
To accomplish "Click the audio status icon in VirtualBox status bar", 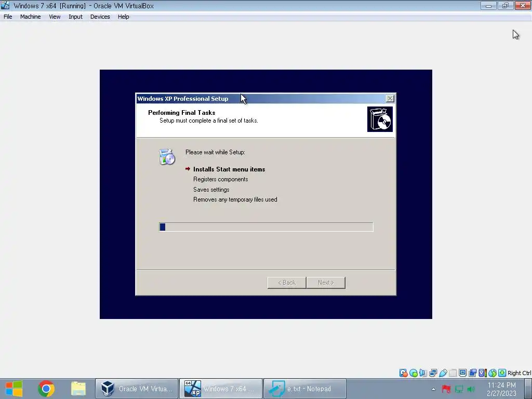I will tap(423, 373).
